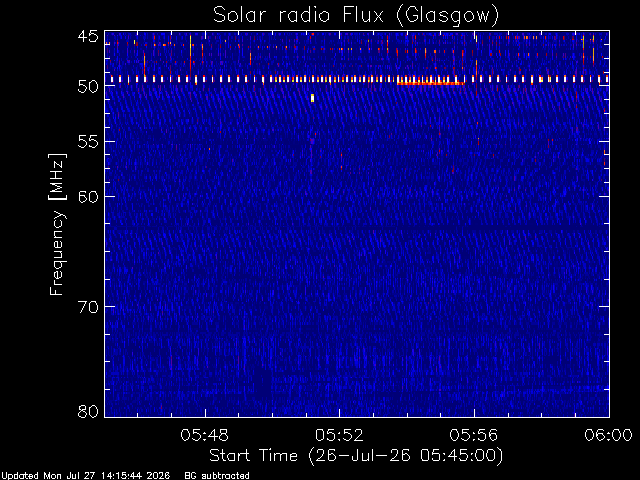This screenshot has width=640, height=480.
Task: Click the 05:52 time axis label
Action: pos(339,435)
